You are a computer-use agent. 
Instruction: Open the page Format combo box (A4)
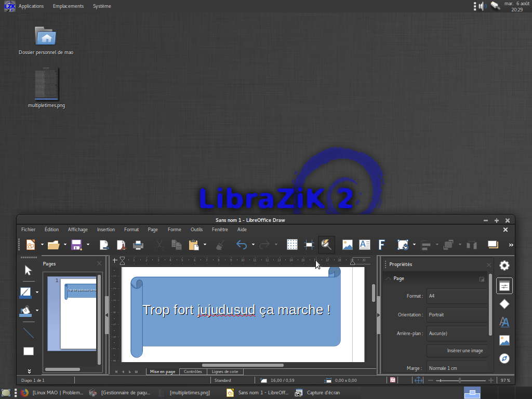(x=457, y=296)
